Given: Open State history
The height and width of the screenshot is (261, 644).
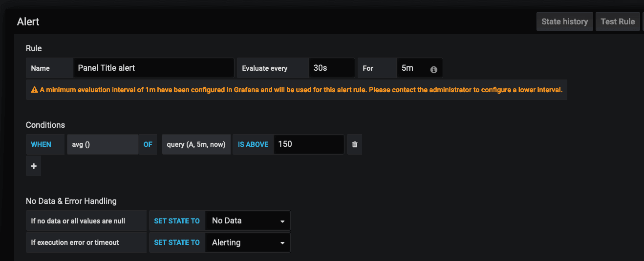Looking at the screenshot, I should click(564, 21).
